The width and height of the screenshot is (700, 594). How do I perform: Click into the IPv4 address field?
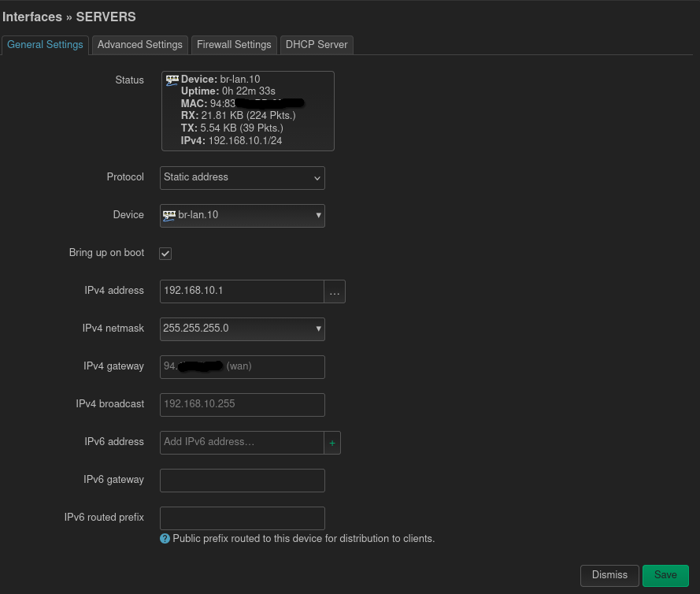point(241,291)
